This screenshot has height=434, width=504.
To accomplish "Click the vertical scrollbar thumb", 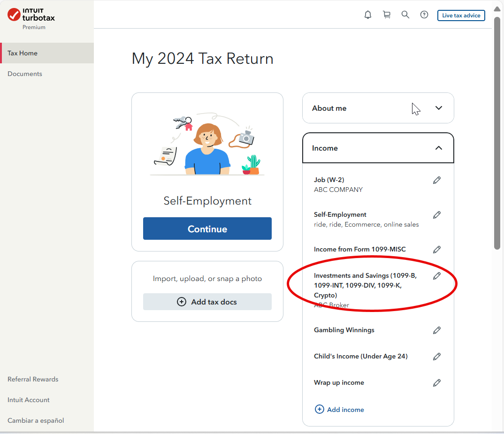I will coord(497,131).
